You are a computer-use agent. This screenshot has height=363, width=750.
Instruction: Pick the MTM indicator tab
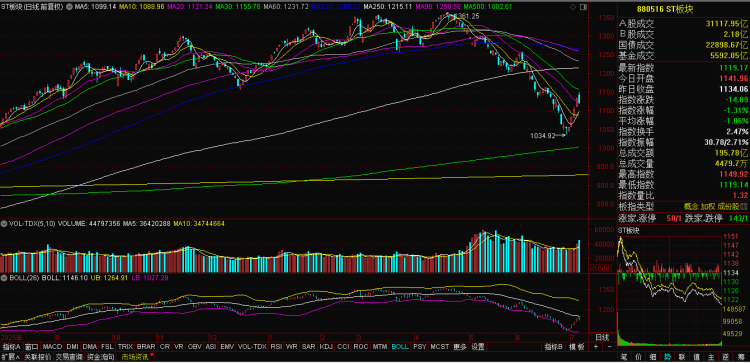click(380, 347)
